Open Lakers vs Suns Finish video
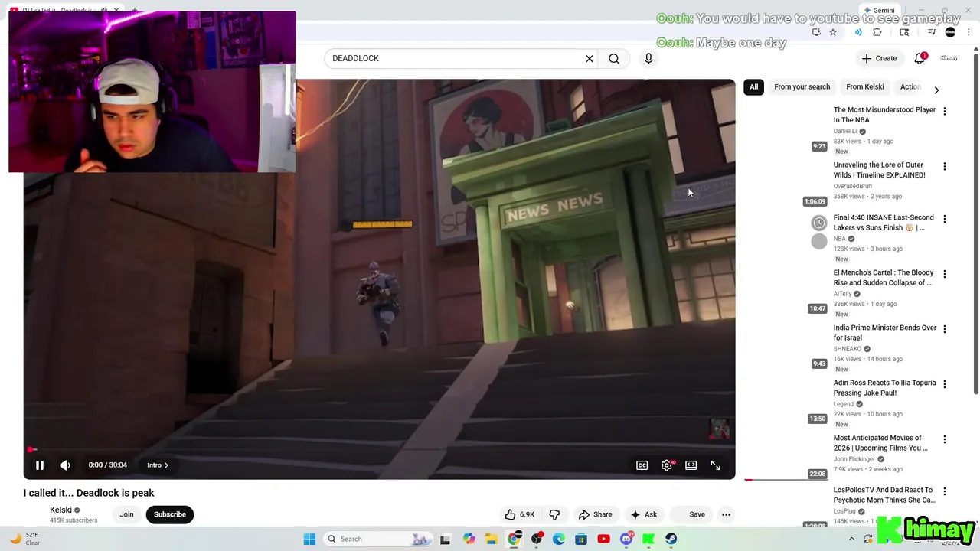The image size is (980, 551). coord(883,223)
